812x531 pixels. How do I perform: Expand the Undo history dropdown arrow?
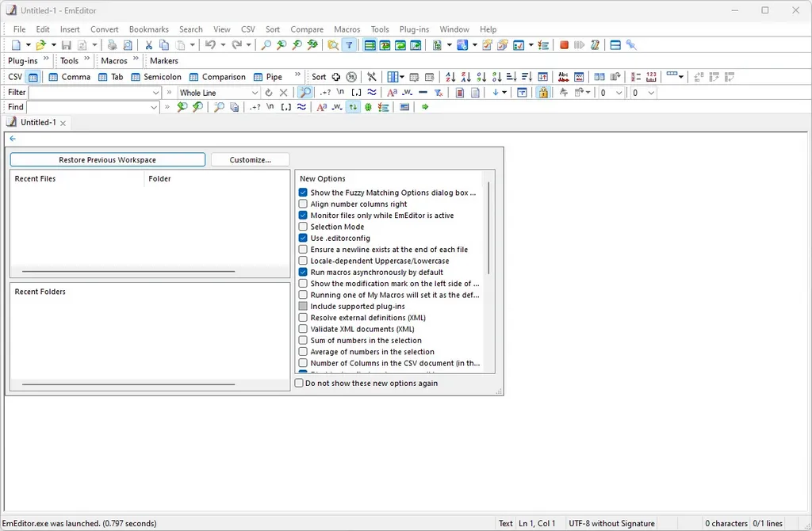coord(223,45)
